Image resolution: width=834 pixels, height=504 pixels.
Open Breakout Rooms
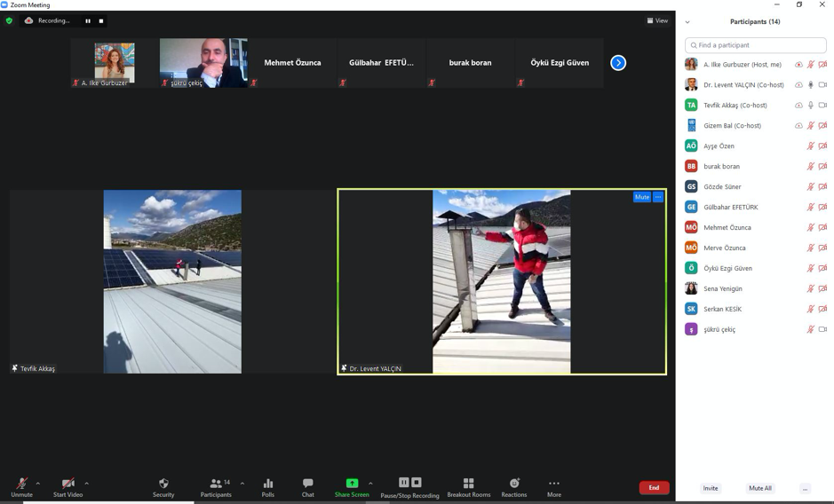(468, 484)
